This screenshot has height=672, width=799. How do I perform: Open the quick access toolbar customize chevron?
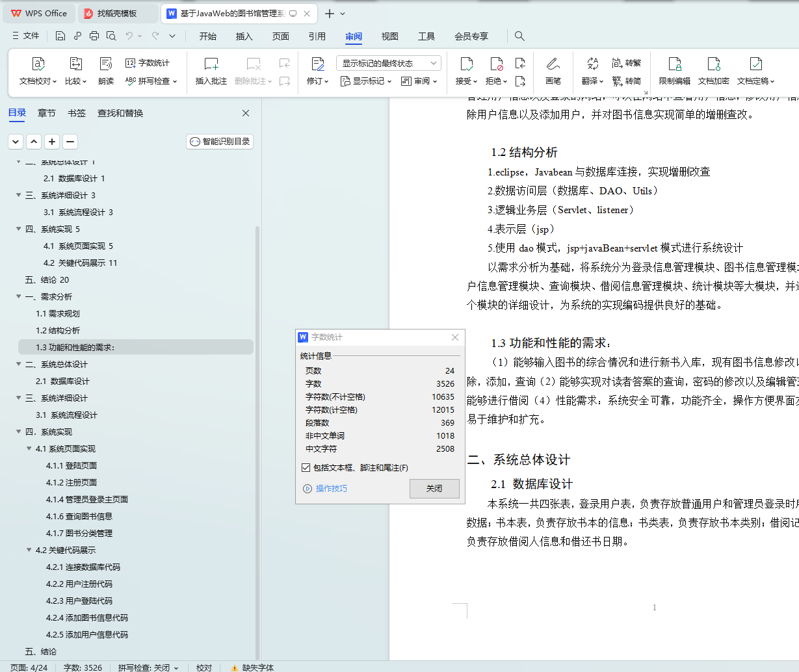172,36
